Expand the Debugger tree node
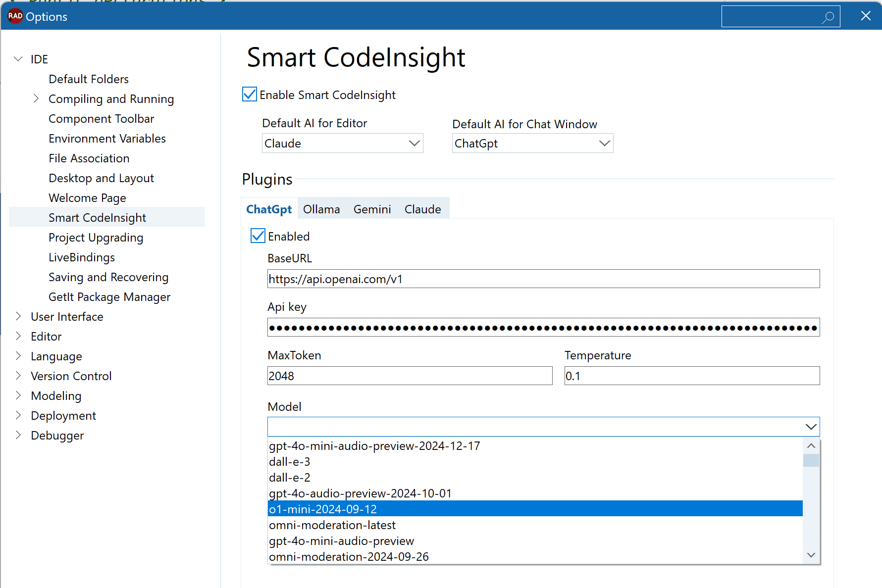Image resolution: width=882 pixels, height=588 pixels. pos(18,435)
